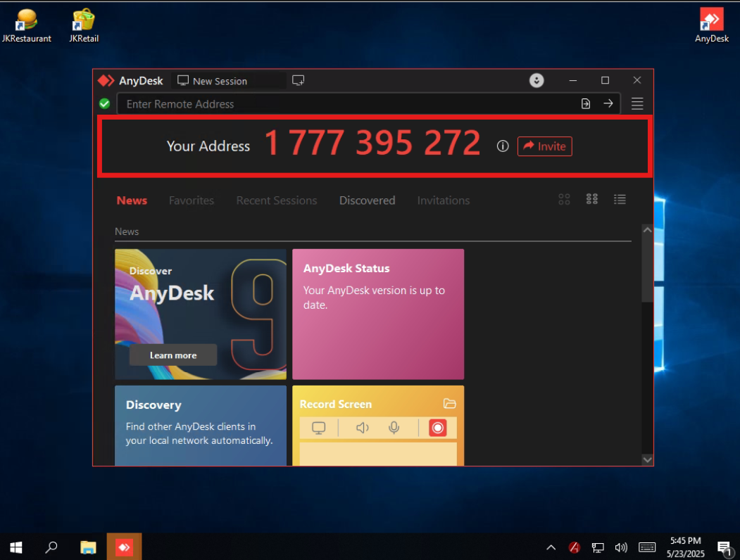Switch to the Invitations tab
This screenshot has width=740, height=560.
pyautogui.click(x=443, y=201)
